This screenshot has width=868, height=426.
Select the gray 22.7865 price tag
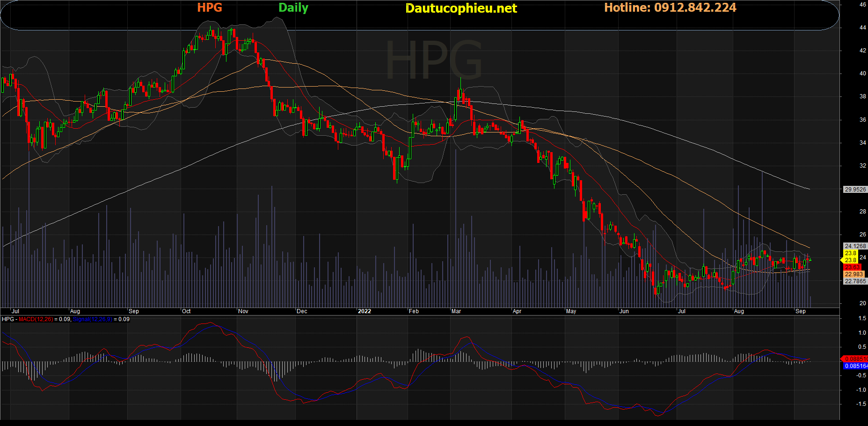855,281
